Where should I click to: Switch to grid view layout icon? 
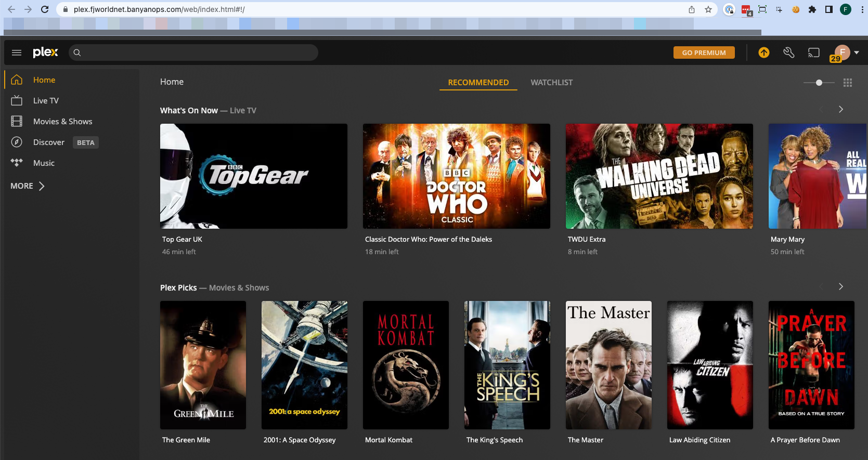point(848,83)
